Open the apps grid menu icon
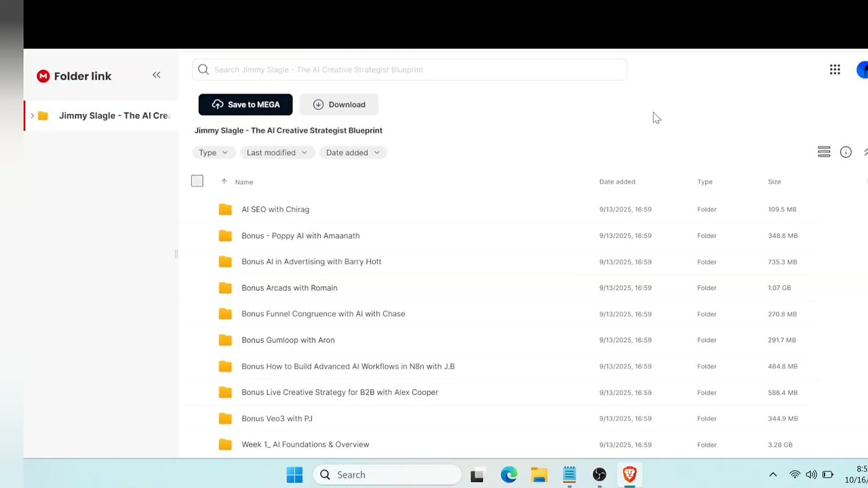The height and width of the screenshot is (488, 868). pyautogui.click(x=835, y=69)
